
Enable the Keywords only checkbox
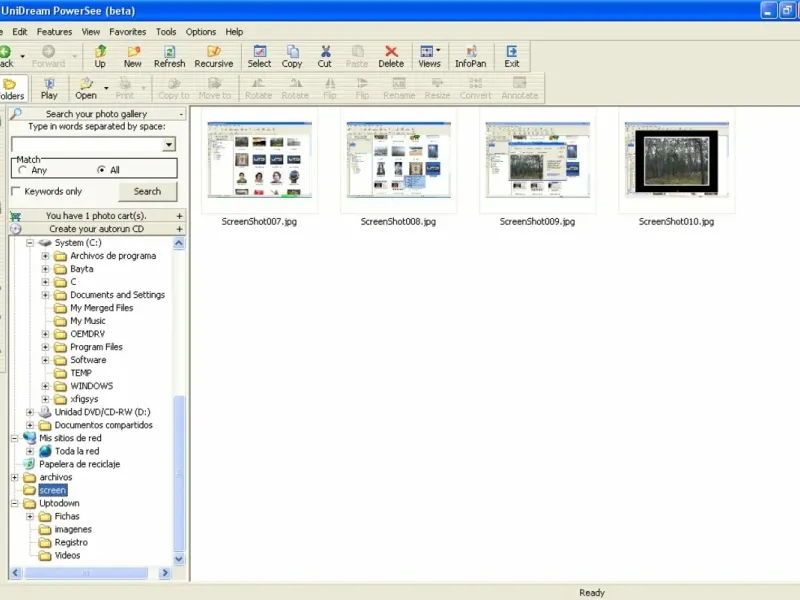point(16,192)
